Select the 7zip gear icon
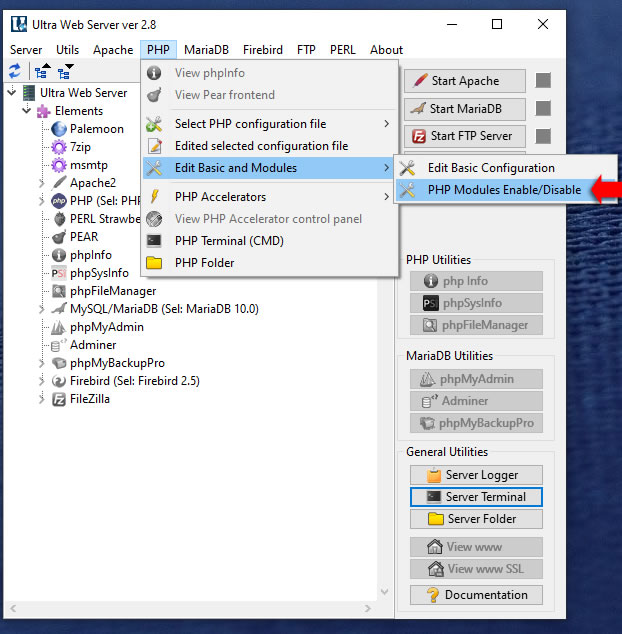Viewport: 622px width, 634px height. 59,147
